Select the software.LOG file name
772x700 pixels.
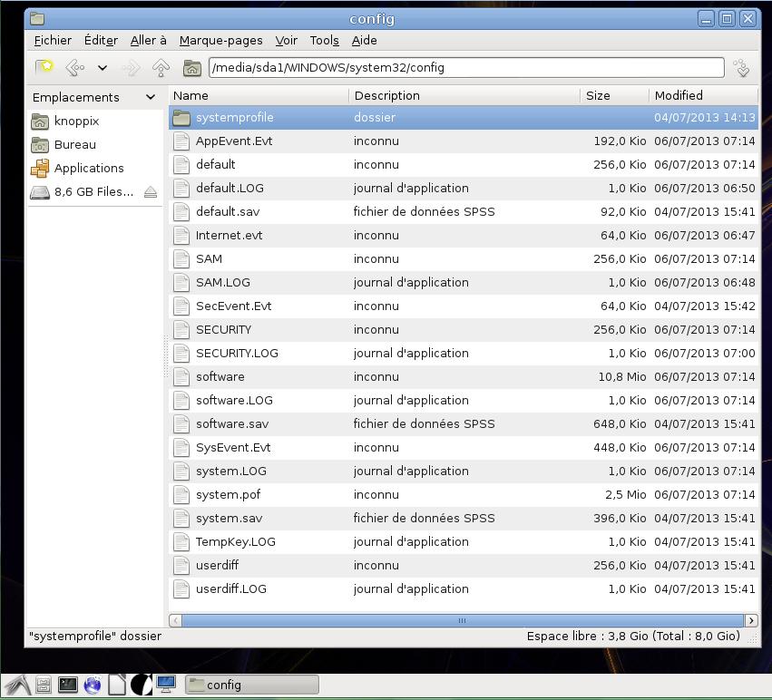[234, 400]
